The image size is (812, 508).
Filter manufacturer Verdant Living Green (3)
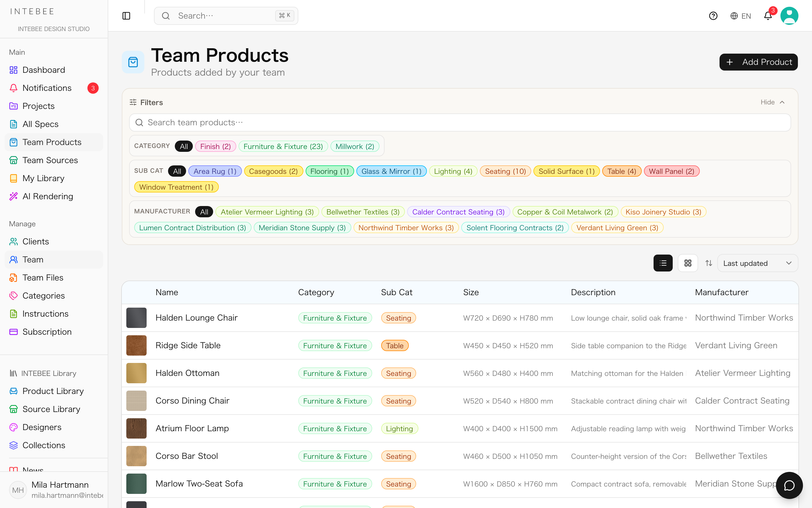click(617, 227)
